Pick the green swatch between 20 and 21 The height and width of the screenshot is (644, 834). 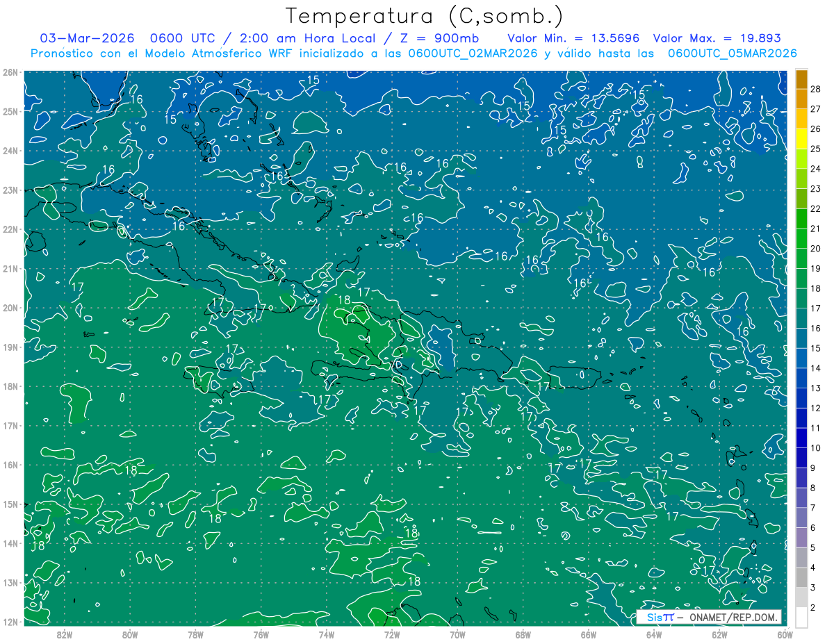point(801,239)
